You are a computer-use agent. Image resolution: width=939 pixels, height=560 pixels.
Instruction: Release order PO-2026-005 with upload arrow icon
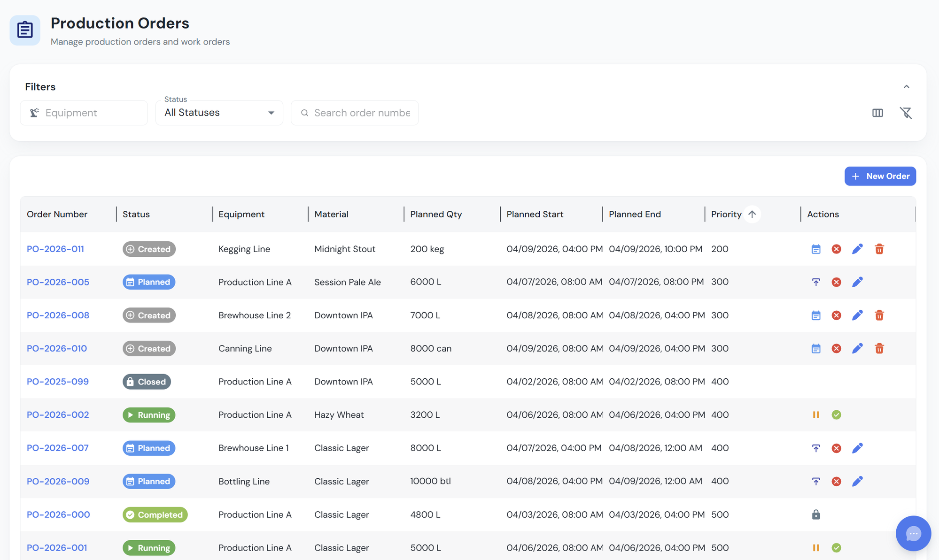pos(816,282)
